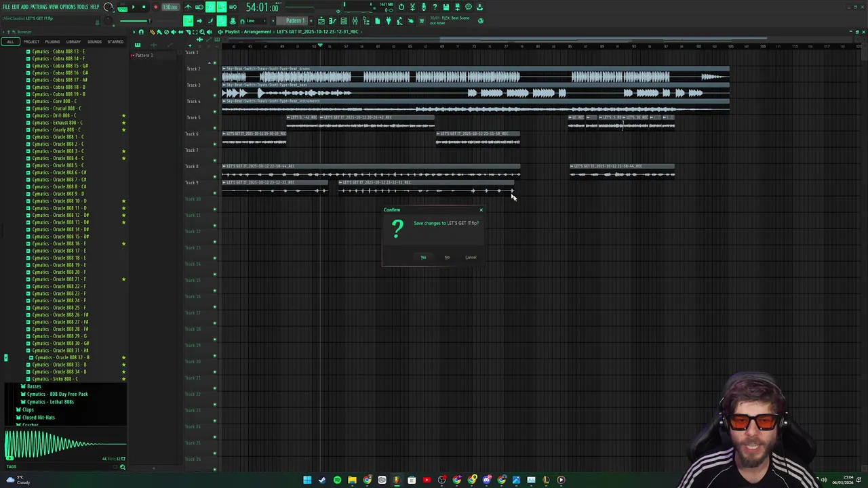Click the browser search magnifier icon
This screenshot has height=488, width=868.
123,467
